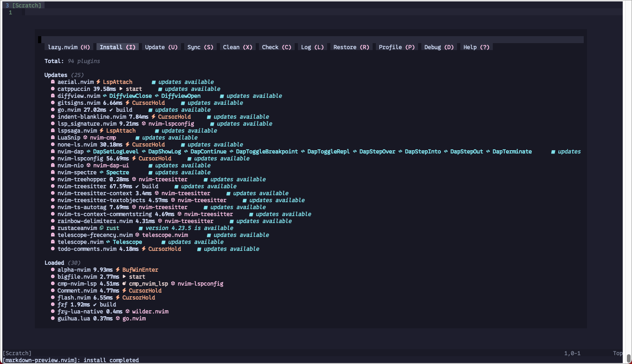Screen dimensions: 632x364
Task: Click the command icon before Telescope on telescope.nvim
Action: click(108, 242)
